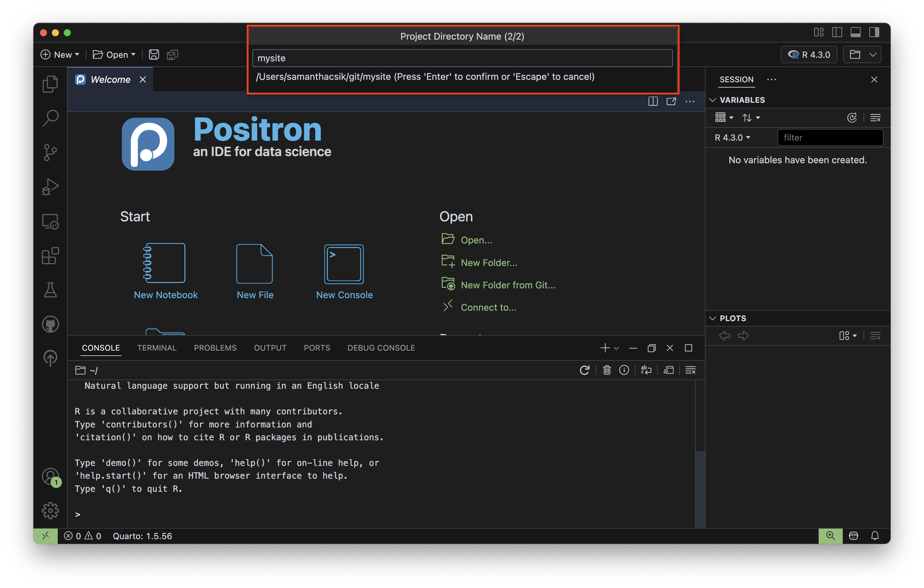Click the console vertical scrollbar thumb
Image resolution: width=924 pixels, height=588 pixels.
tap(700, 489)
